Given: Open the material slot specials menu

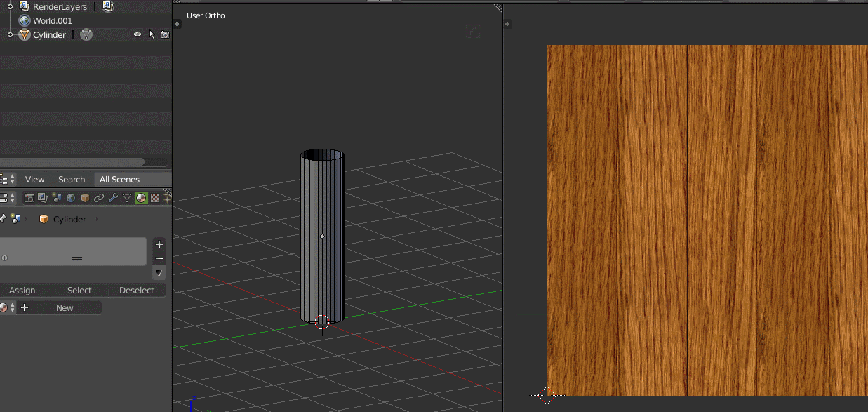Looking at the screenshot, I should click(x=159, y=272).
